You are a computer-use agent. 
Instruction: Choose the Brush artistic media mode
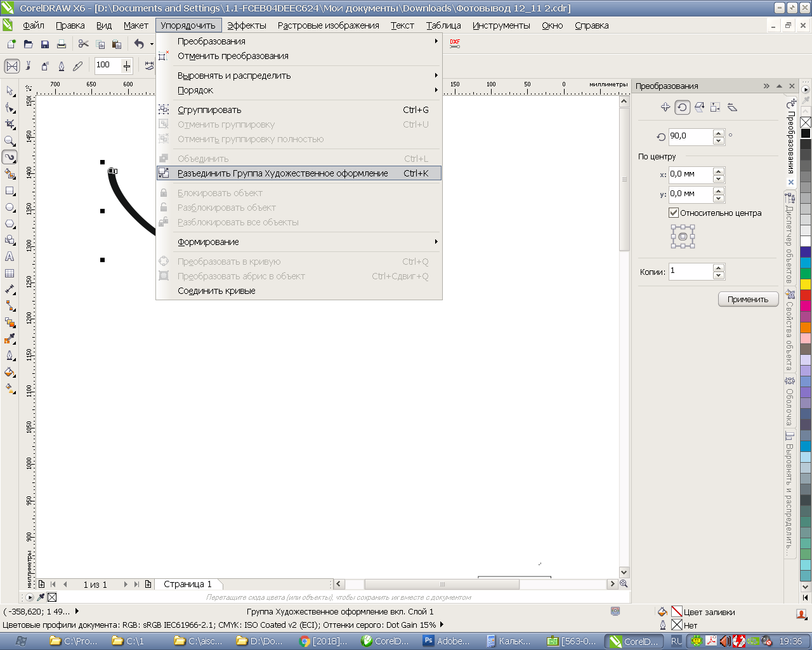click(x=29, y=65)
